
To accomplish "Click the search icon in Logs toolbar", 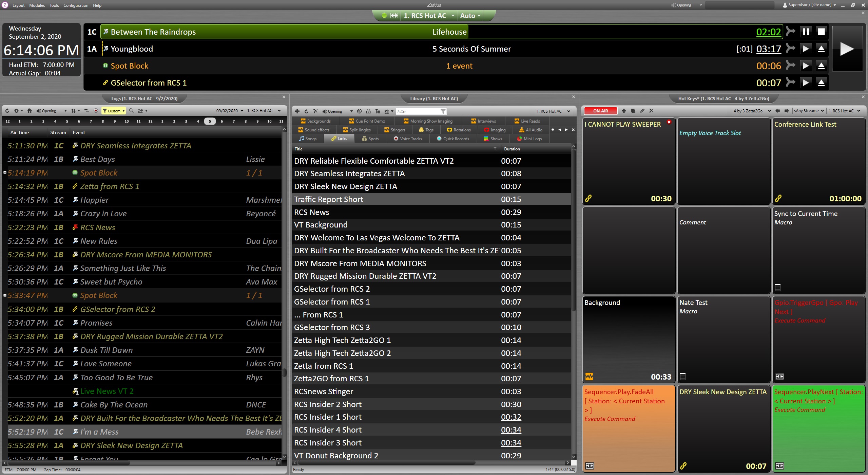I will [131, 110].
